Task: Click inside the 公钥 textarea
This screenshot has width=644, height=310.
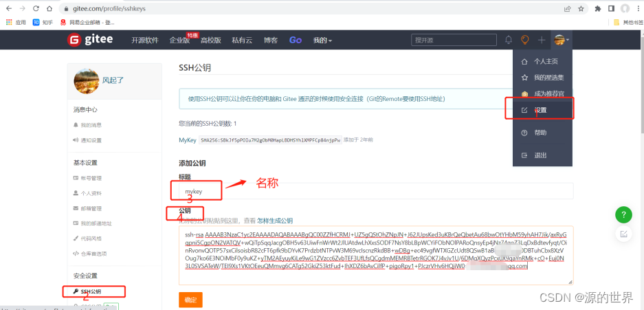Action: pyautogui.click(x=376, y=255)
